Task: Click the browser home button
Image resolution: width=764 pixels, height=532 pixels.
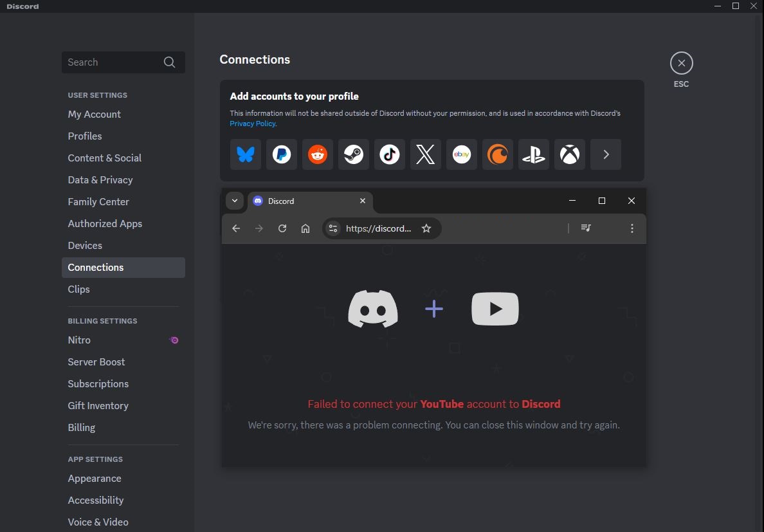Action: (305, 228)
